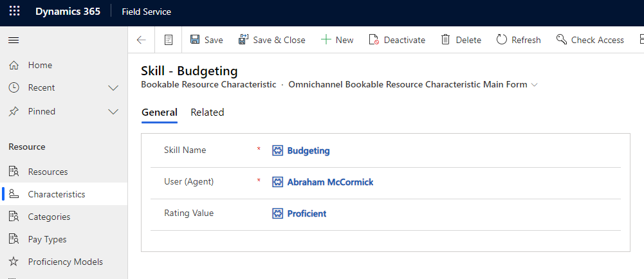Viewport: 644px width, 279px height.
Task: Click the Home house icon
Action: [x=14, y=65]
